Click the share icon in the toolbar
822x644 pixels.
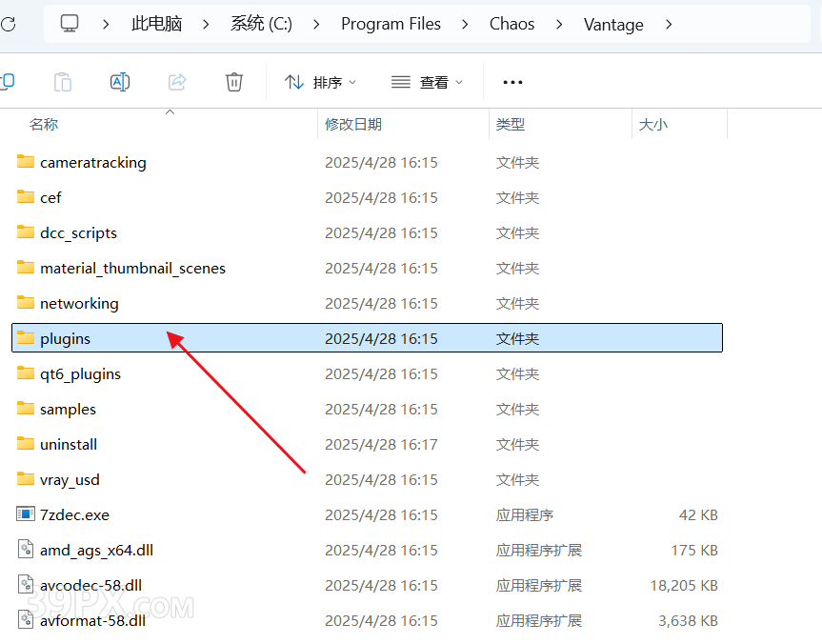(177, 82)
